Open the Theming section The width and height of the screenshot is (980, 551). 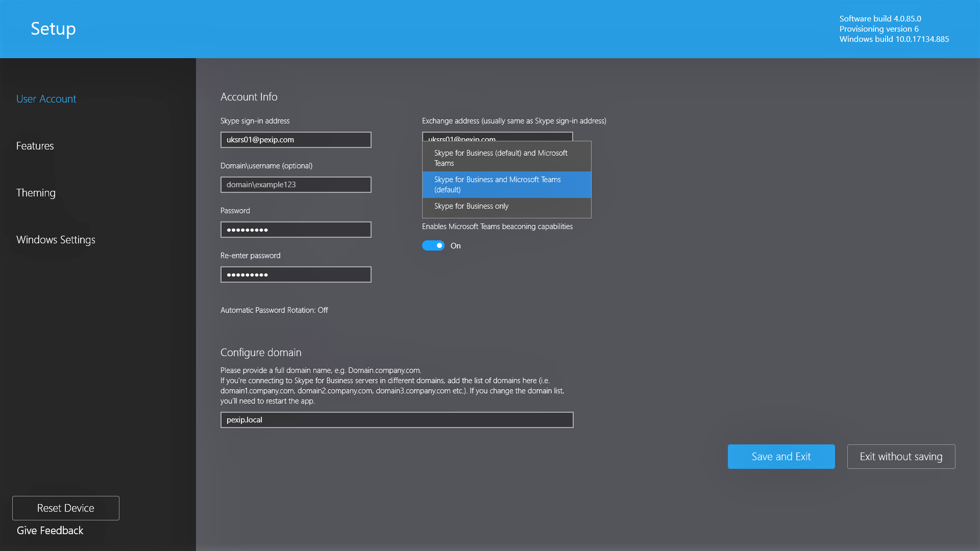[36, 193]
